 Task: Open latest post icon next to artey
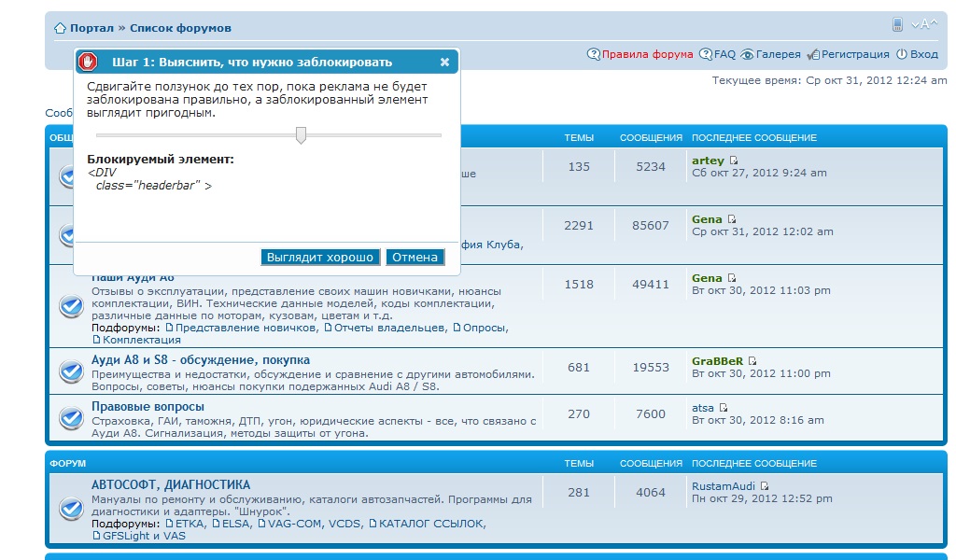tap(734, 161)
